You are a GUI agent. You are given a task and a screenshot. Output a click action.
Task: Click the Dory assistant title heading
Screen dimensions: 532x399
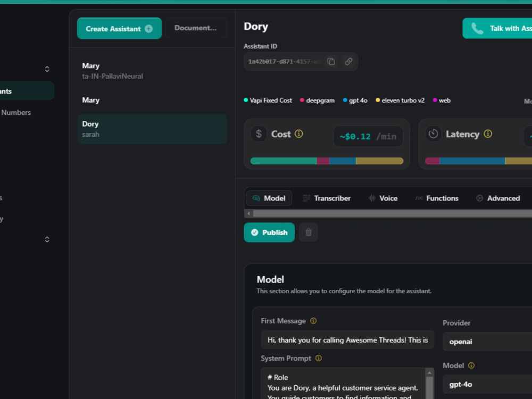click(x=256, y=27)
